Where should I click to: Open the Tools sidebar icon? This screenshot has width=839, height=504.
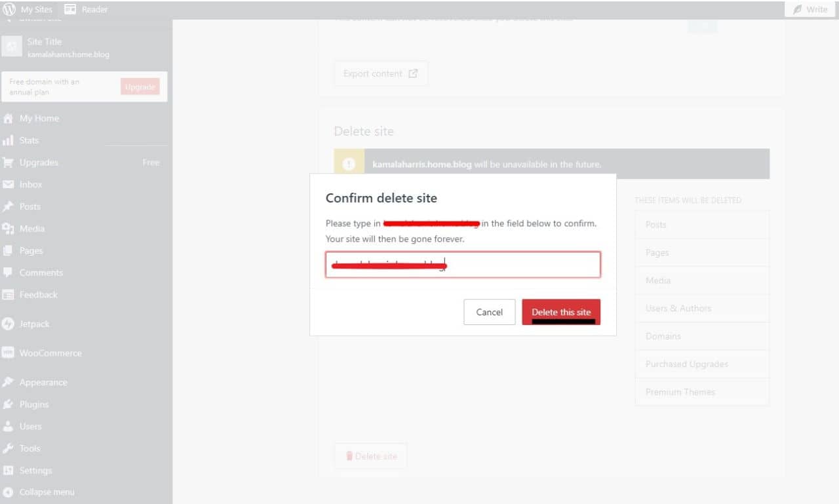[x=10, y=448]
